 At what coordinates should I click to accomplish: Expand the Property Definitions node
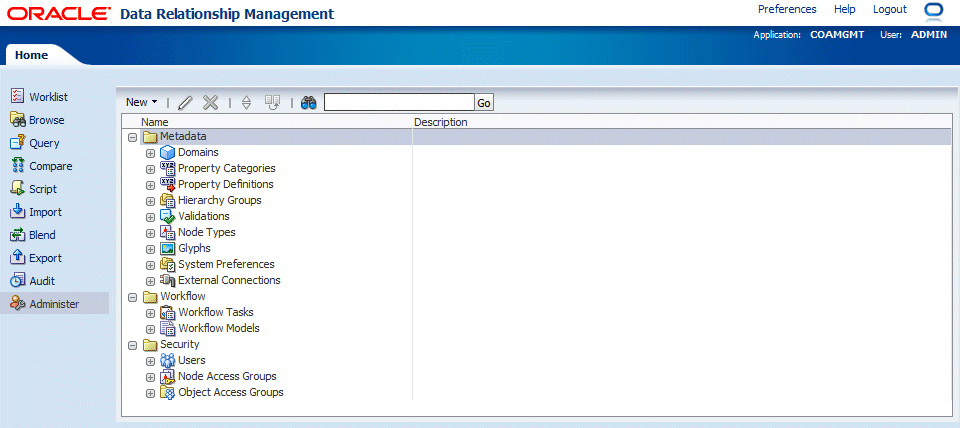[x=151, y=185]
